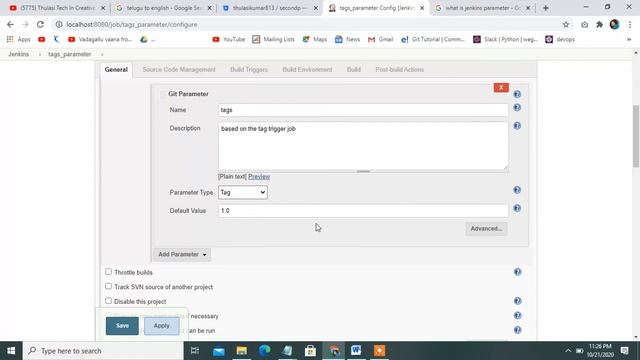This screenshot has height=360, width=640.
Task: Switch to Build Environment tab
Action: [x=307, y=69]
